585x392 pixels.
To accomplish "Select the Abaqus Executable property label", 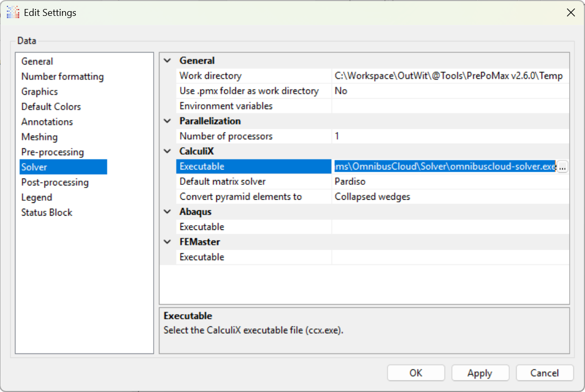I will click(202, 227).
